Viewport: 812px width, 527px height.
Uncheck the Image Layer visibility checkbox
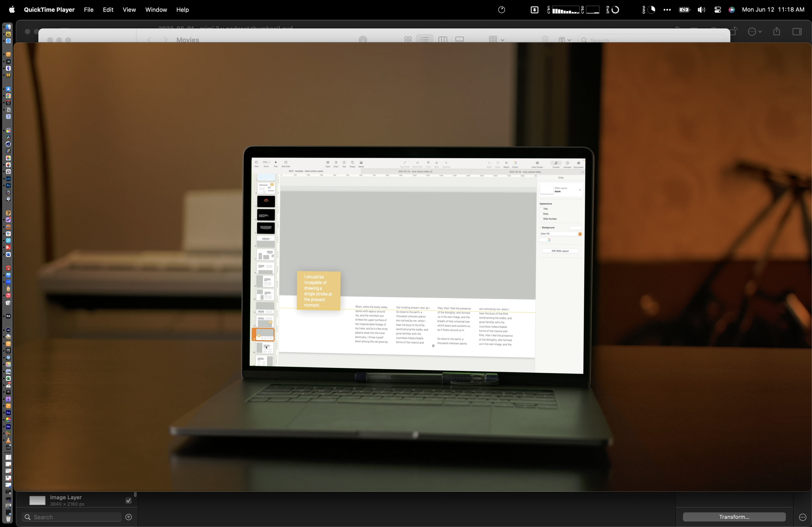[129, 500]
